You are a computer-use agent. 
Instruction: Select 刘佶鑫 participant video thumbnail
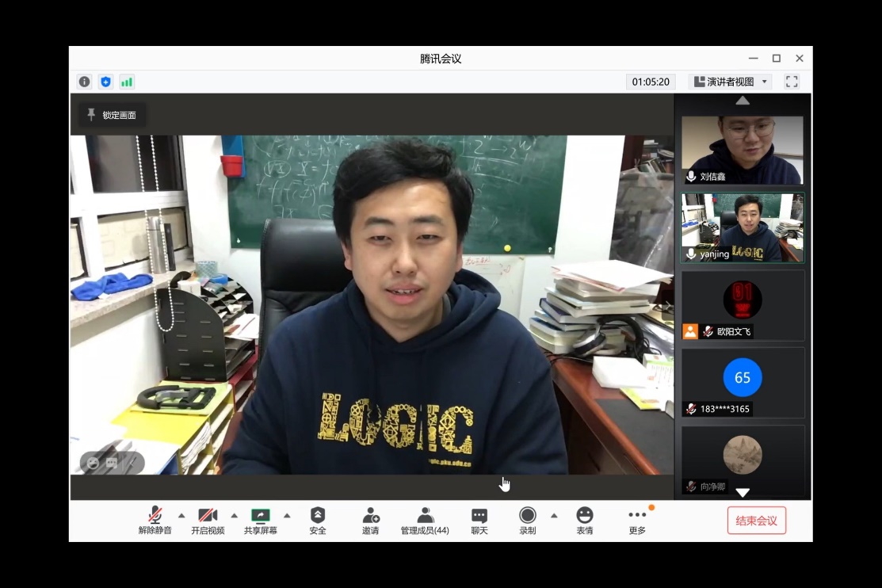tap(742, 150)
